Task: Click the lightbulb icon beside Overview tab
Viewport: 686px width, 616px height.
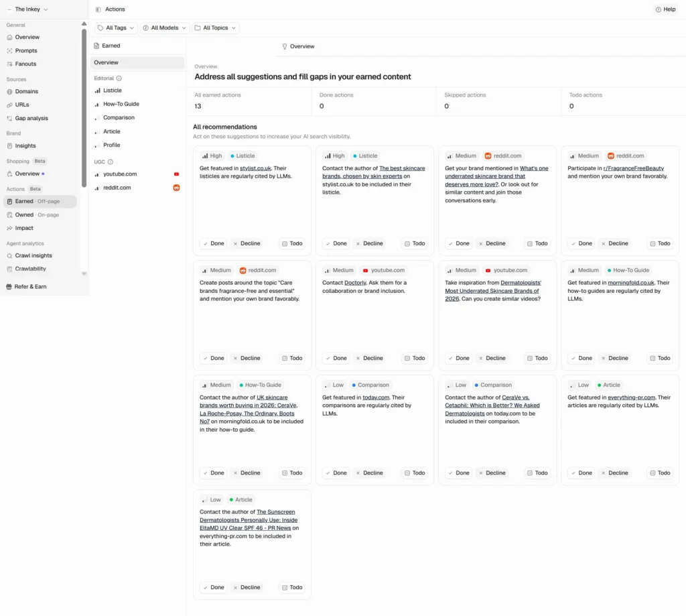Action: [x=285, y=46]
